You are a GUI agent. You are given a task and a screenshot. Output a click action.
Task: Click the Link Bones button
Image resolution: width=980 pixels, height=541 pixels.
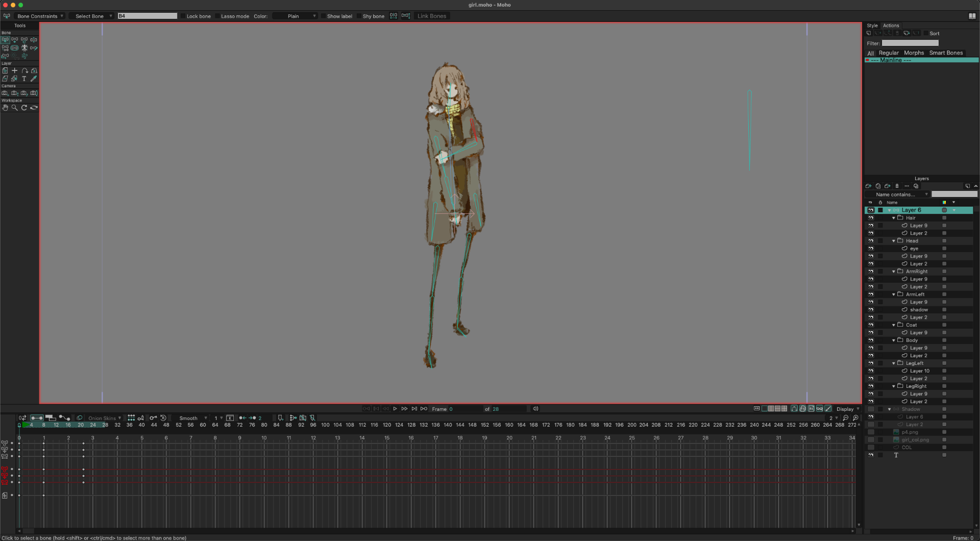(x=431, y=16)
